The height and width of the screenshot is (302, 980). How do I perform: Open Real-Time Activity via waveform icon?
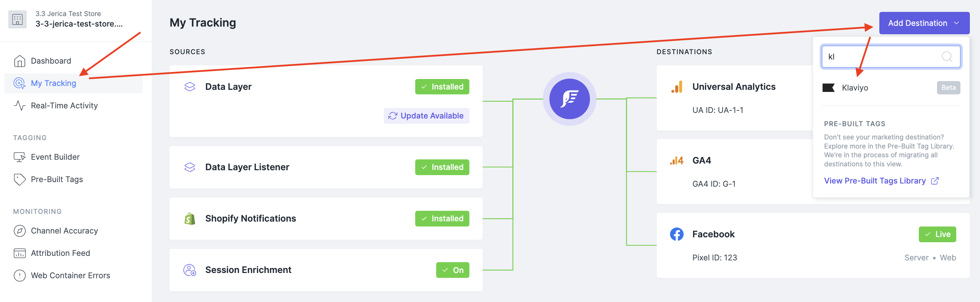click(x=20, y=105)
